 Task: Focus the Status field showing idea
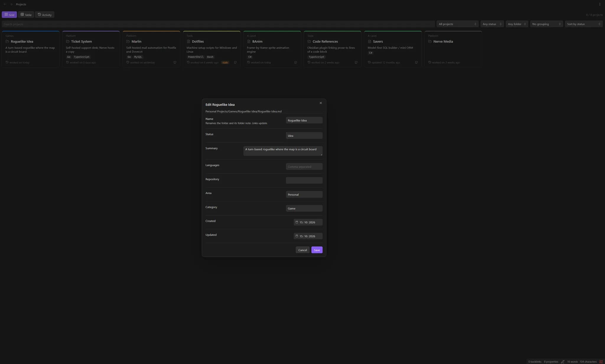pyautogui.click(x=304, y=136)
